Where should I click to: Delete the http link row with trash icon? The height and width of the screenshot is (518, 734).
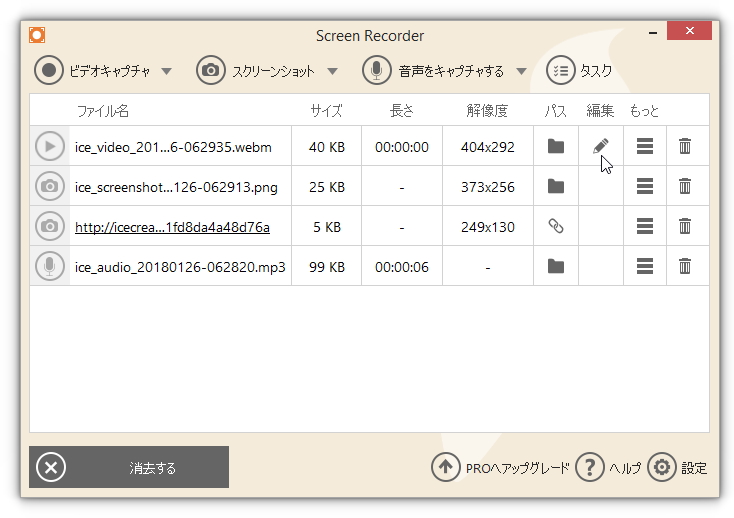tap(685, 226)
